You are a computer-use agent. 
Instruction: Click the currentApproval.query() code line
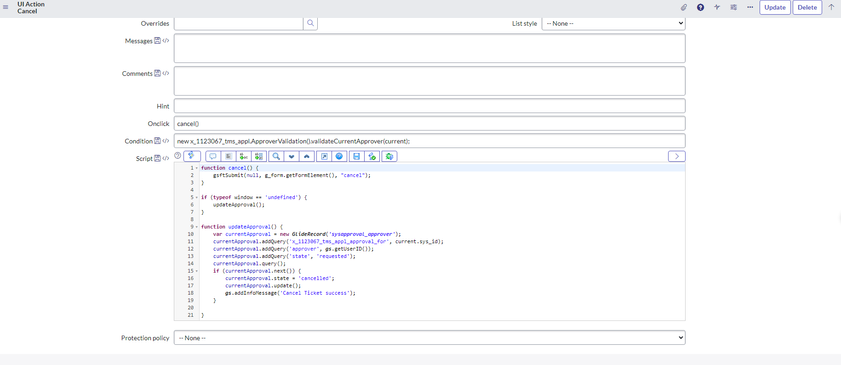pos(249,264)
